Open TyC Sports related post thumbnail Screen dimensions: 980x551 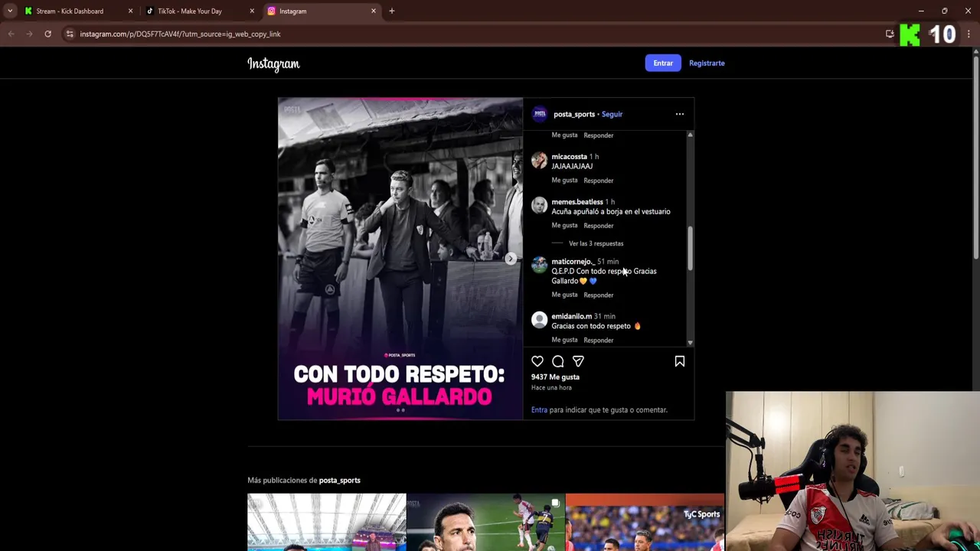click(x=645, y=522)
